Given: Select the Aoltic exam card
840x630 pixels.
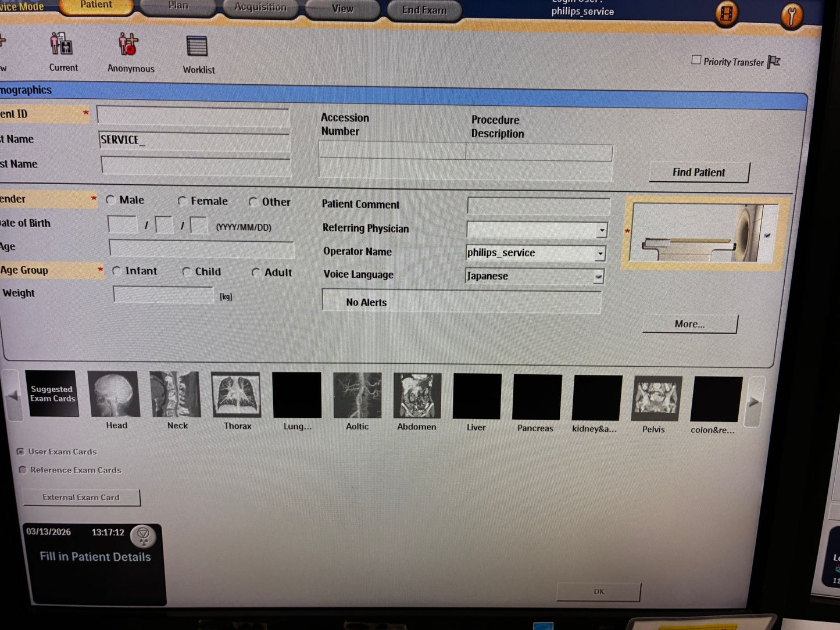Looking at the screenshot, I should 358,396.
